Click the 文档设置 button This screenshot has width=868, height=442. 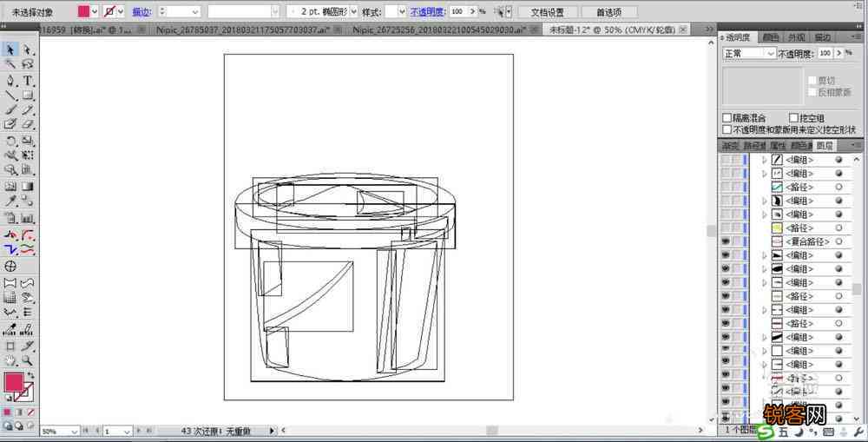547,11
